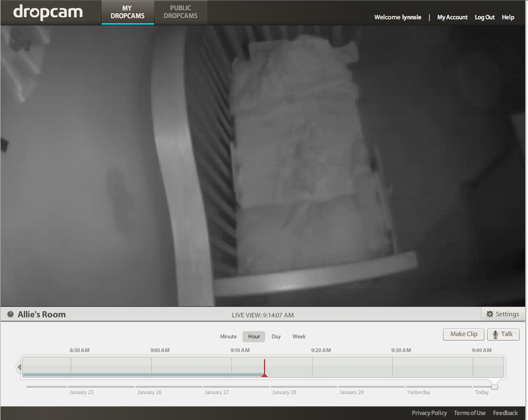Click the Feedback link in footer
528x420 pixels.
pos(505,413)
